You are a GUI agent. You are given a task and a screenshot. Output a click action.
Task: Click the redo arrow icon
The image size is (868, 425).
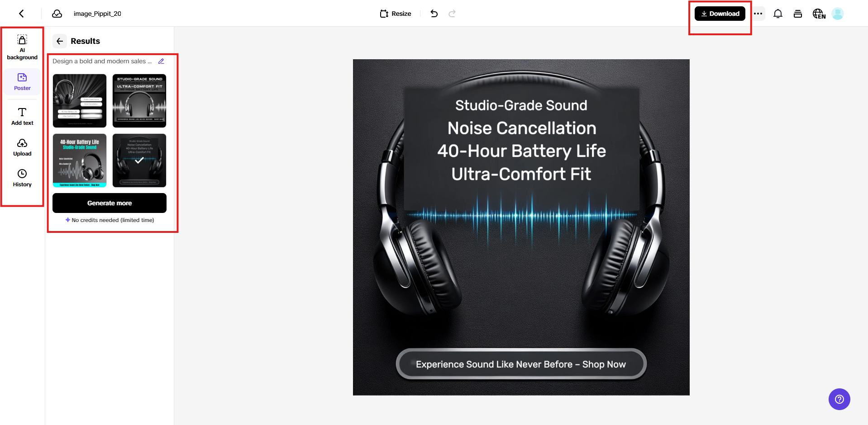452,14
